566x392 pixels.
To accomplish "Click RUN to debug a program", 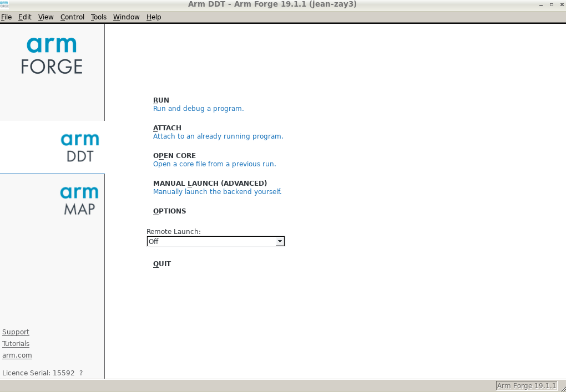I will (161, 100).
